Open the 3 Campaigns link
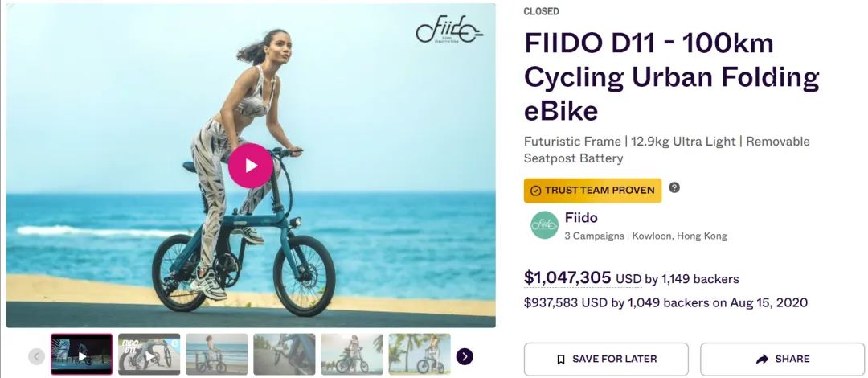 [x=594, y=236]
